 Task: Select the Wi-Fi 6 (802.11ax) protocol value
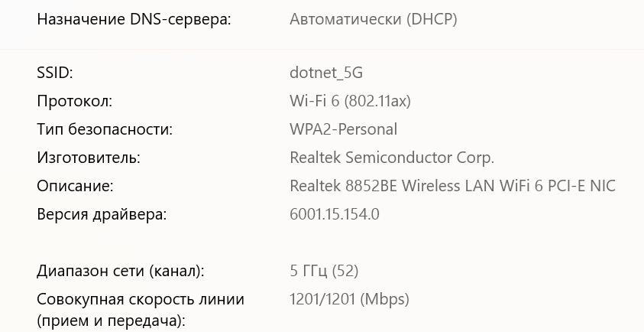point(355,101)
